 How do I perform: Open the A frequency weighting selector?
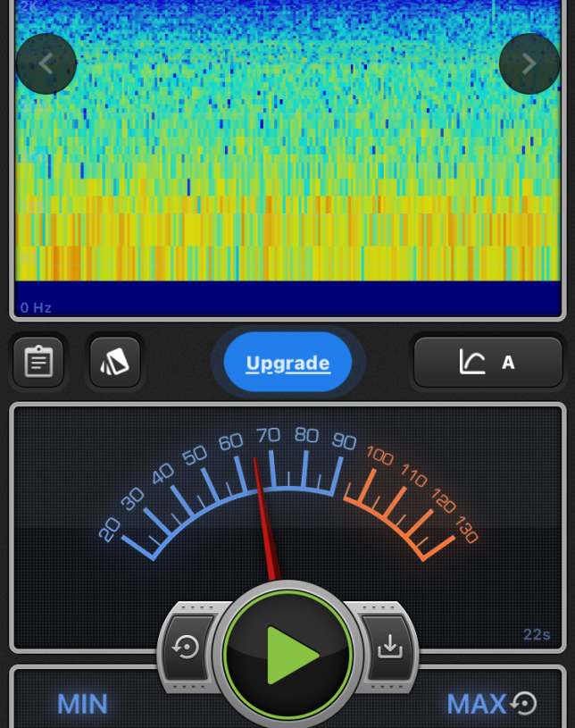pyautogui.click(x=508, y=363)
